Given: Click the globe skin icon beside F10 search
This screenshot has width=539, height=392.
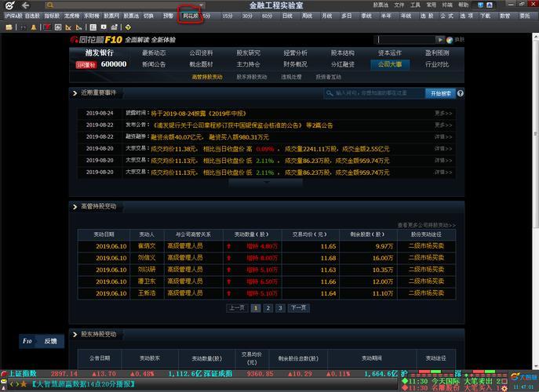Looking at the screenshot, I should [450, 40].
